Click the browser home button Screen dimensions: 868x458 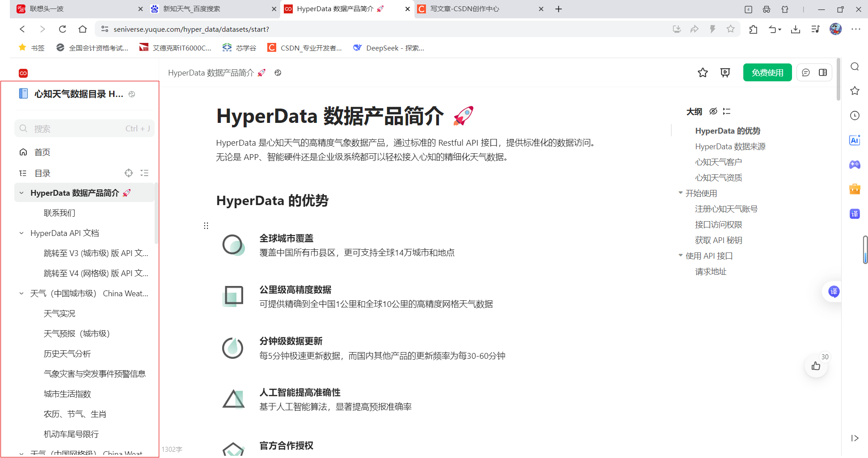(83, 29)
